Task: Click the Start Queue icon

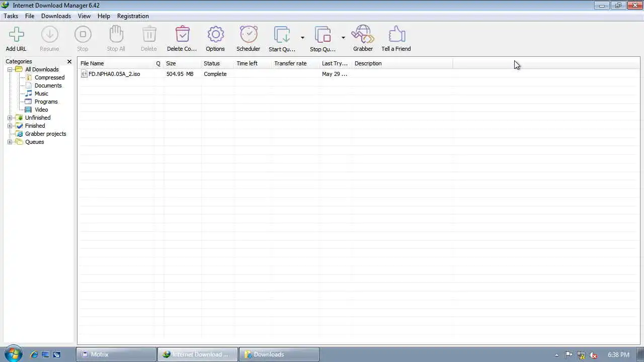Action: point(282,35)
